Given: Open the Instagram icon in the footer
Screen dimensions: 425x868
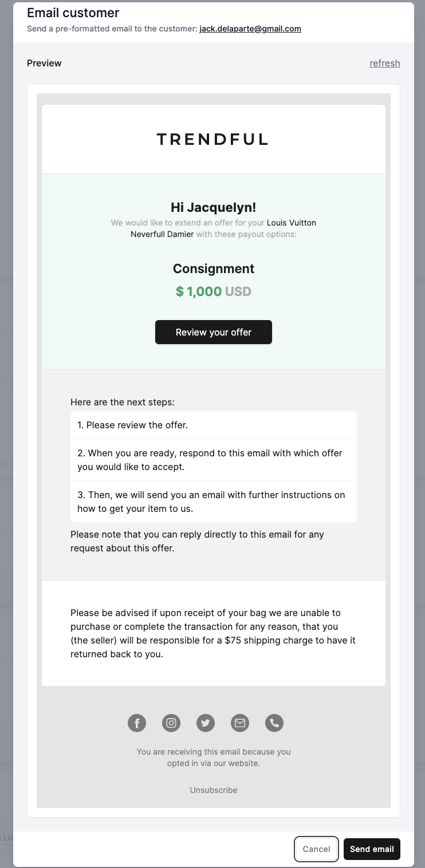Looking at the screenshot, I should tap(171, 723).
